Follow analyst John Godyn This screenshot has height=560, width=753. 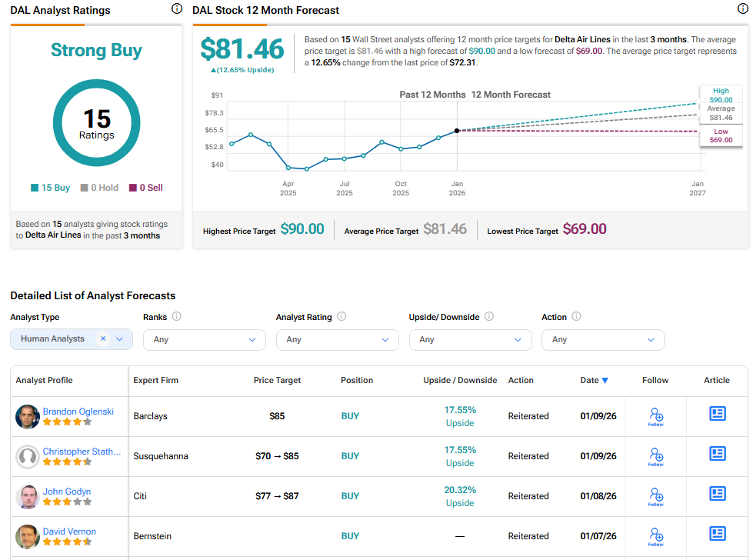(655, 496)
